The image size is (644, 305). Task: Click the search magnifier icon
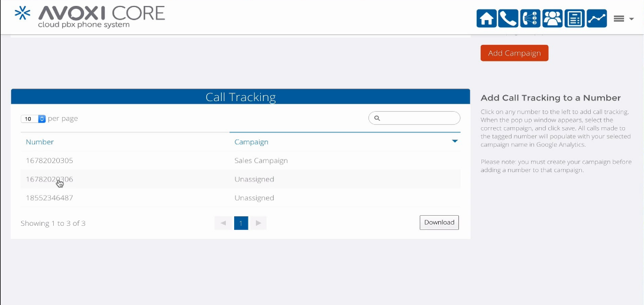(x=377, y=118)
